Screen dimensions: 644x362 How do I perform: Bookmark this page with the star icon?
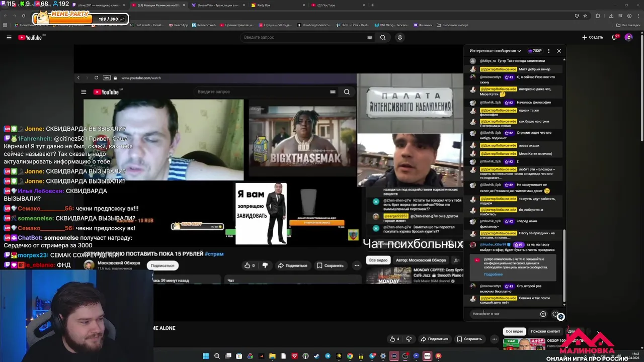(585, 16)
